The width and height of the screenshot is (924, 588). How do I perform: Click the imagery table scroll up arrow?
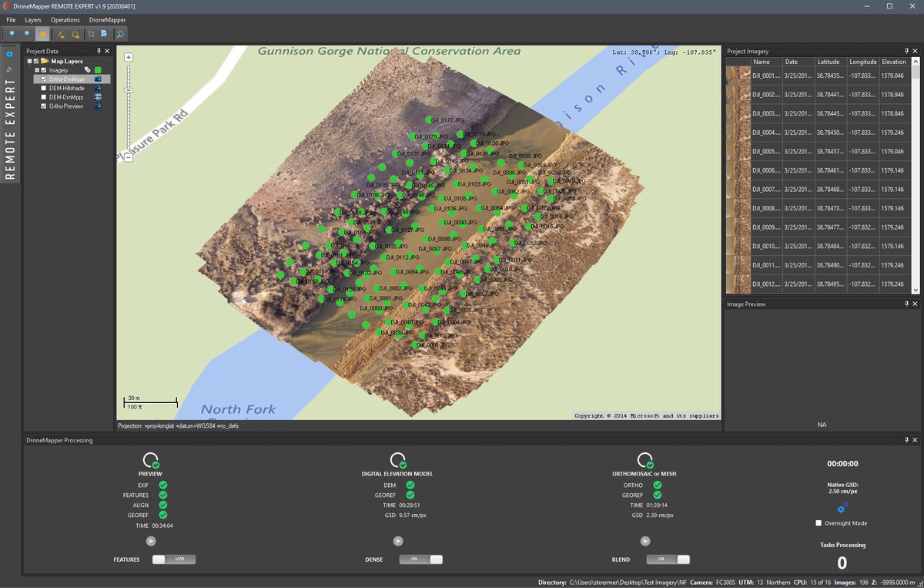point(916,62)
